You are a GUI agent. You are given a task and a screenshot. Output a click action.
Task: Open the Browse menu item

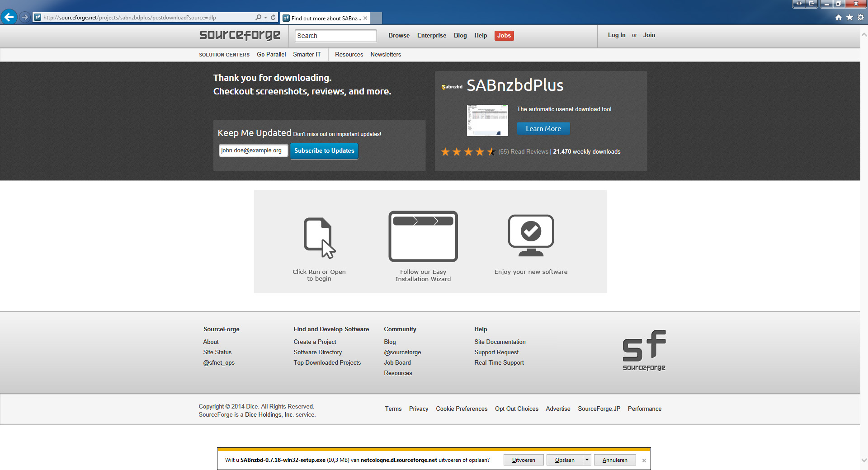[399, 35]
